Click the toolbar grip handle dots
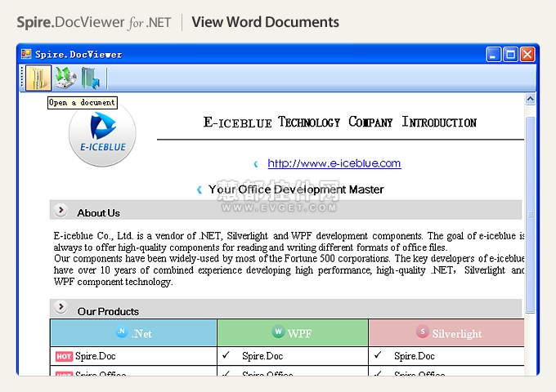556x392 pixels. (22, 77)
